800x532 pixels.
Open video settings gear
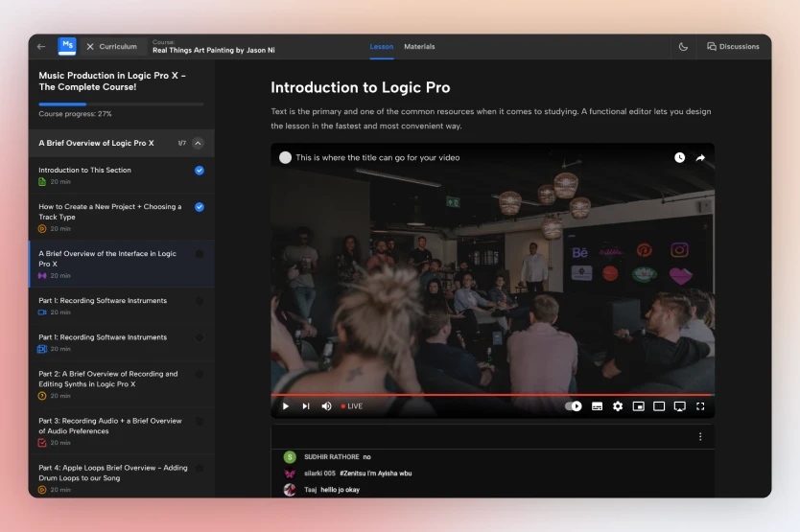[x=618, y=406]
